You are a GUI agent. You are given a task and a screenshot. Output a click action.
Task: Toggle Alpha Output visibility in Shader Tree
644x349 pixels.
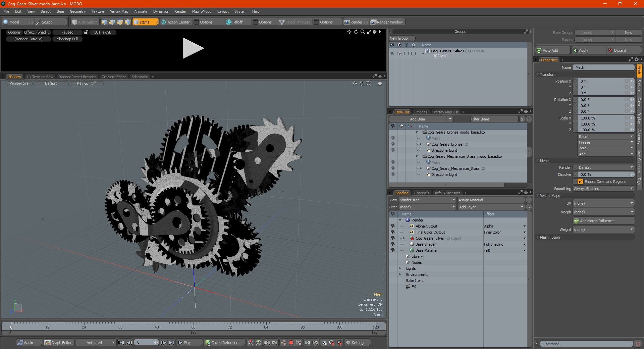coord(392,226)
